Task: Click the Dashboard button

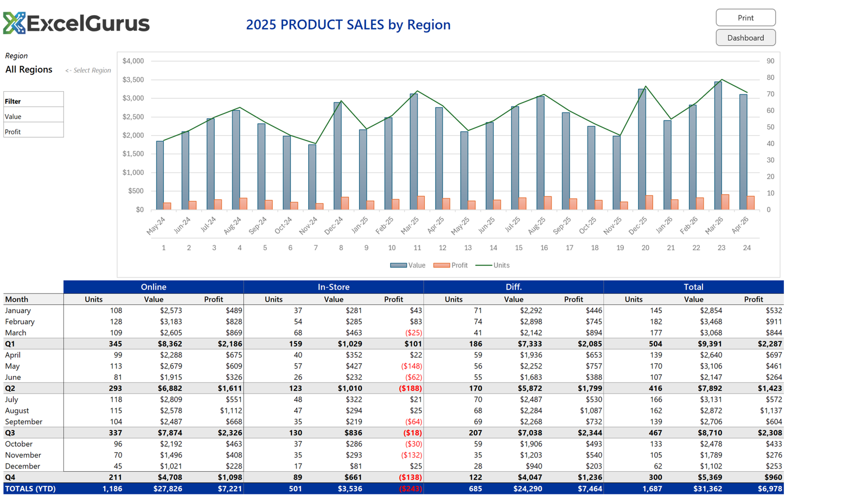Action: [x=745, y=37]
